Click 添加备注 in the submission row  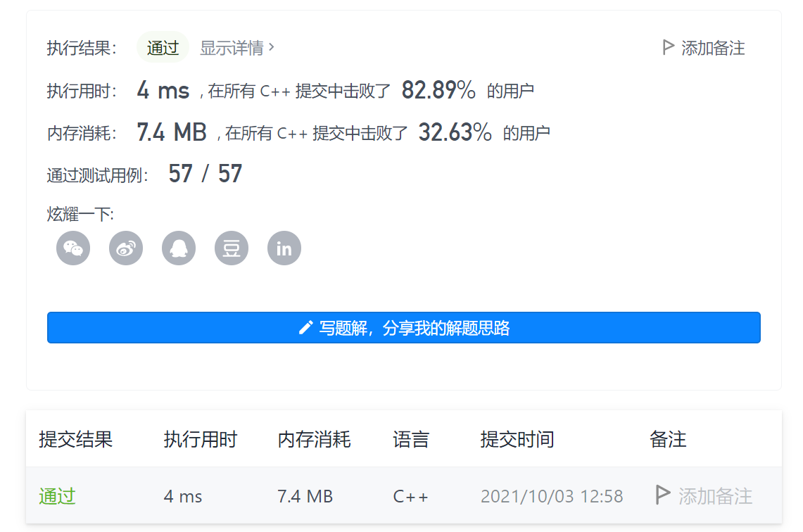(716, 496)
